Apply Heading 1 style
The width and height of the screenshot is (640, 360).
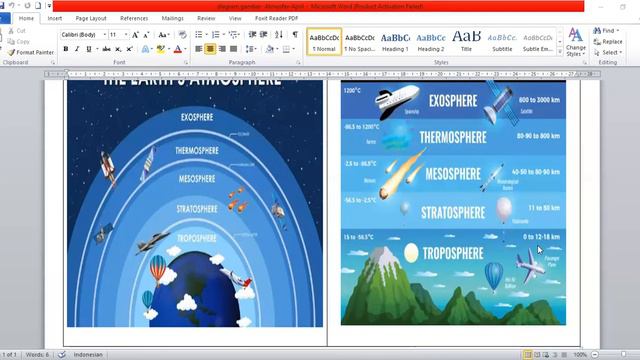pos(395,42)
